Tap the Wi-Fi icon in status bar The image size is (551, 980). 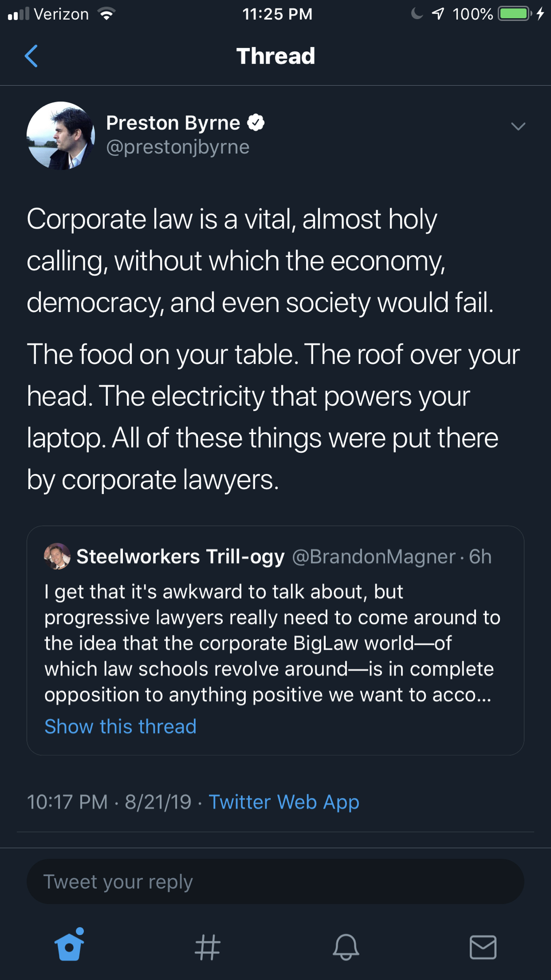(x=106, y=14)
